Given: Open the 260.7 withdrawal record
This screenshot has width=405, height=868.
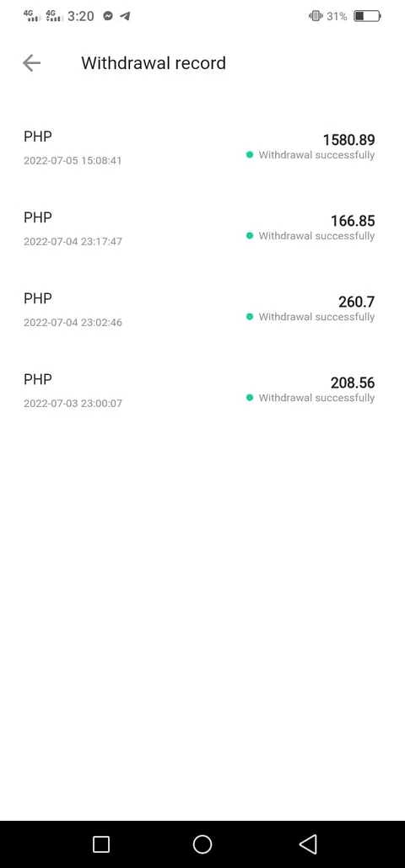Looking at the screenshot, I should pos(202,309).
